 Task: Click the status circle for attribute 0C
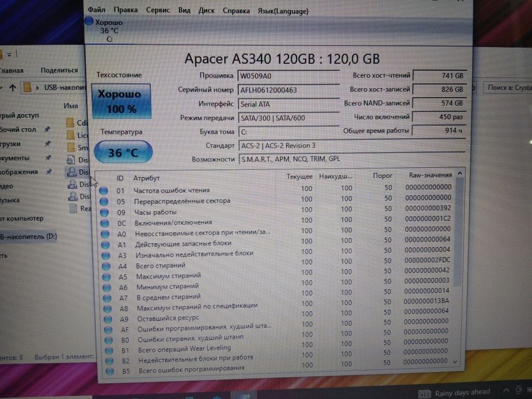[x=104, y=223]
